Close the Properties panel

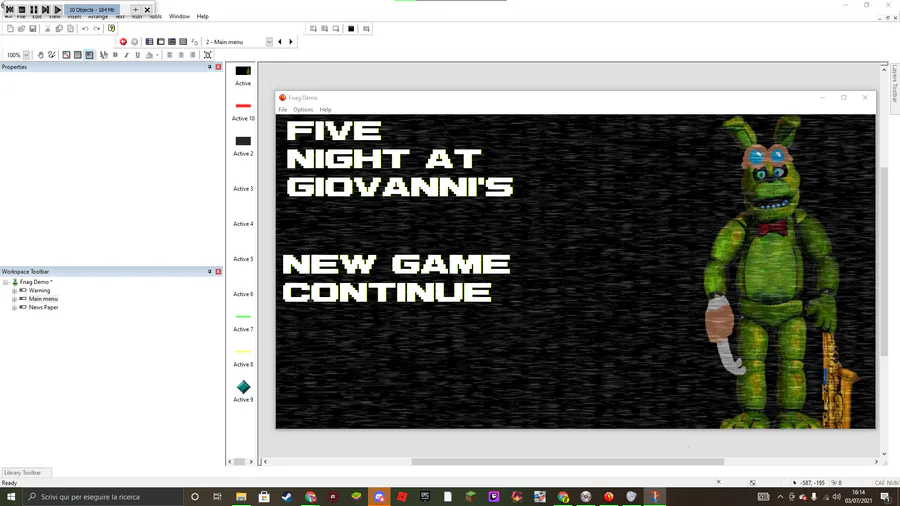(x=219, y=67)
